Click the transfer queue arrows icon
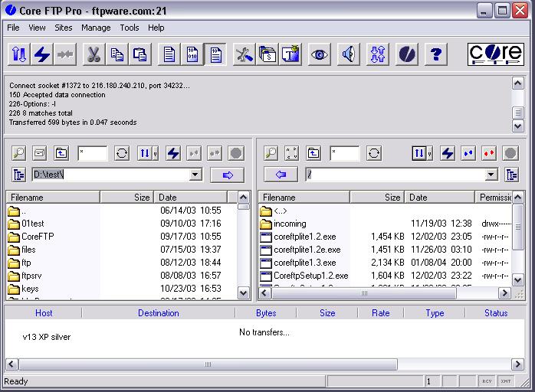Image resolution: width=535 pixels, height=392 pixels. click(x=378, y=54)
